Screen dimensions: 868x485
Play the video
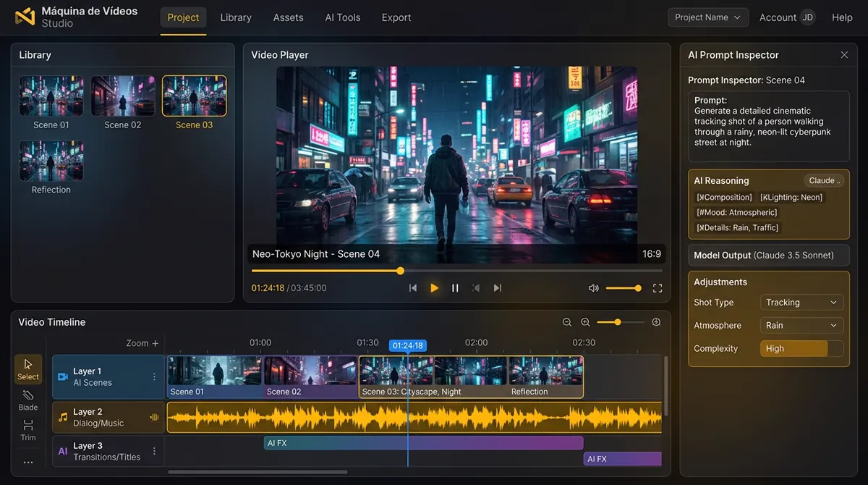point(434,288)
